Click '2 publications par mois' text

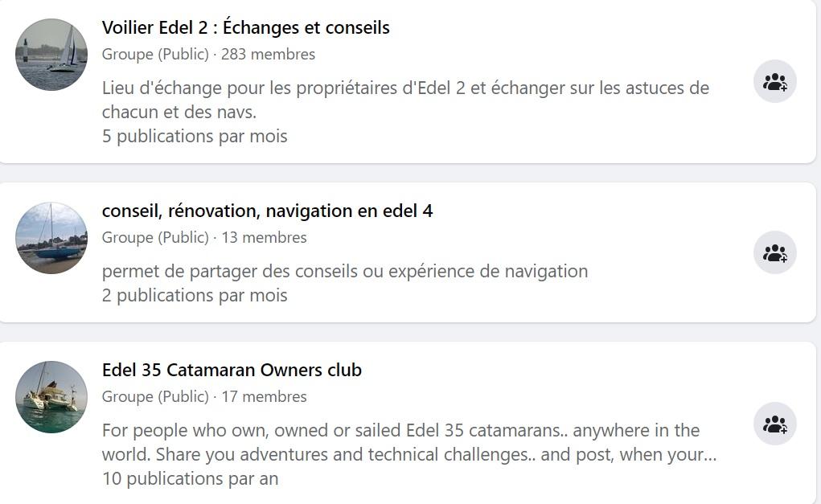point(195,295)
